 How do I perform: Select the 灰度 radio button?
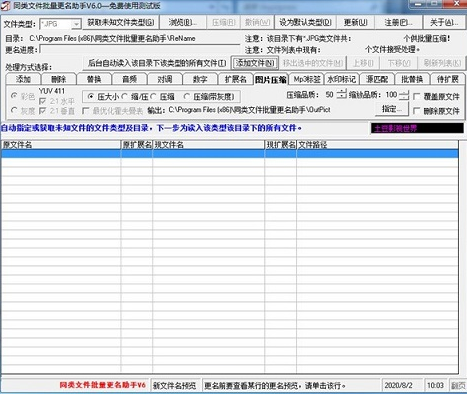coord(14,110)
